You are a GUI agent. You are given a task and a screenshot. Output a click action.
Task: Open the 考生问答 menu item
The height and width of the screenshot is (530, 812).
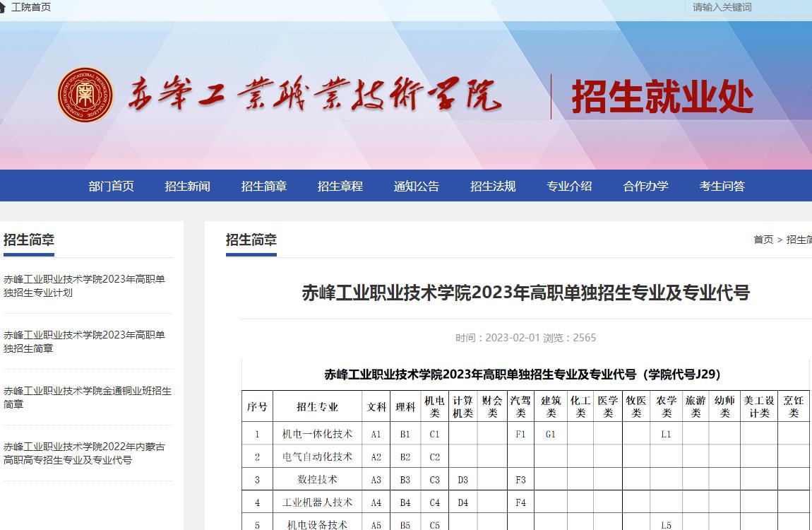pyautogui.click(x=722, y=186)
